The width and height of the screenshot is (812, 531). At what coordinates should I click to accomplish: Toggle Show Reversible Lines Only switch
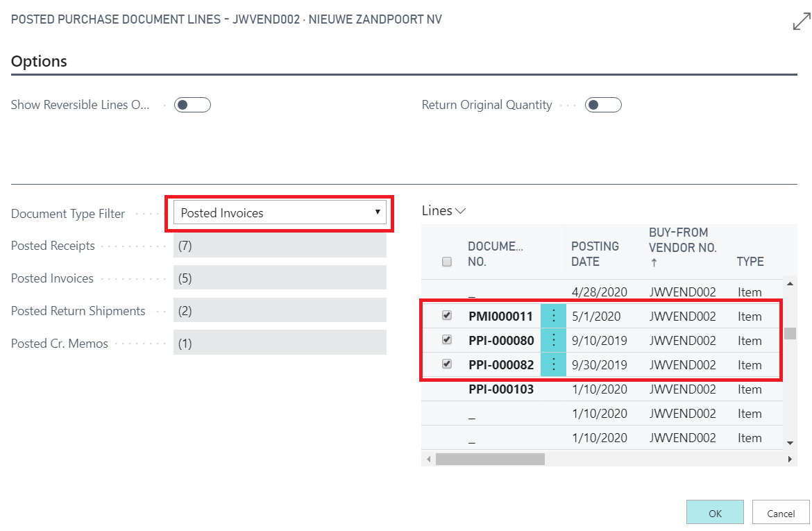click(x=192, y=105)
